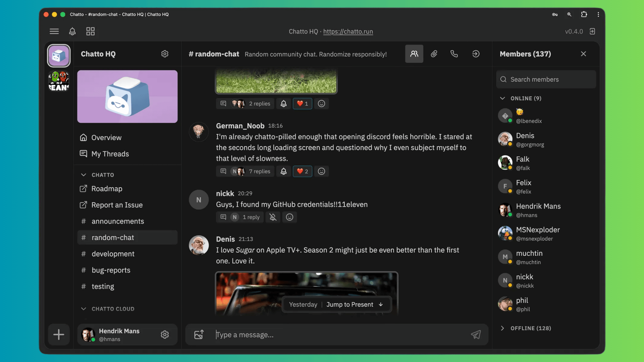The image size is (644, 362).
Task: Open thread icon on 2 replies message
Action: coord(223,104)
